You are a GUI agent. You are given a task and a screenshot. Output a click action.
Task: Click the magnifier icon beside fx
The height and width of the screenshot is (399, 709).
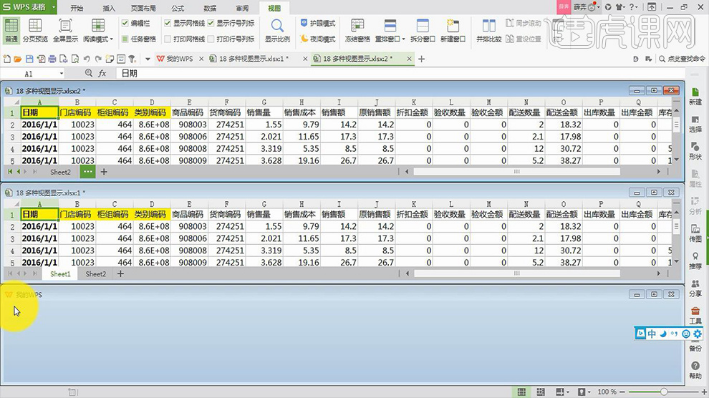pos(89,73)
